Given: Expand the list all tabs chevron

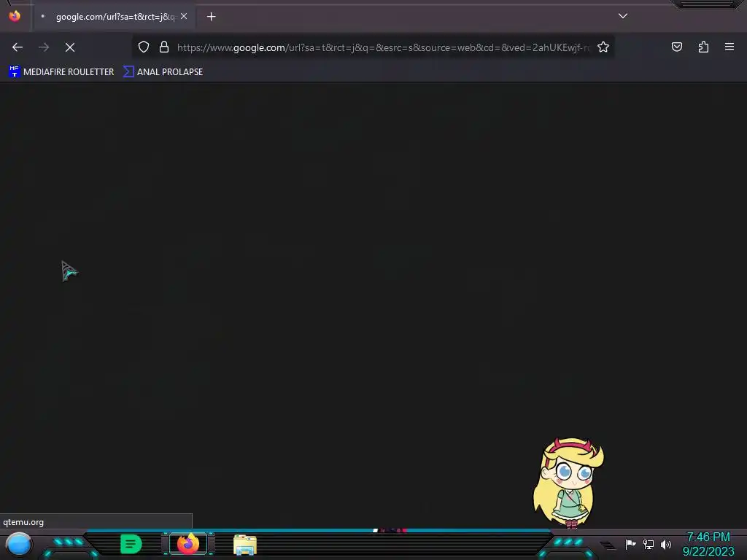Looking at the screenshot, I should 623,16.
